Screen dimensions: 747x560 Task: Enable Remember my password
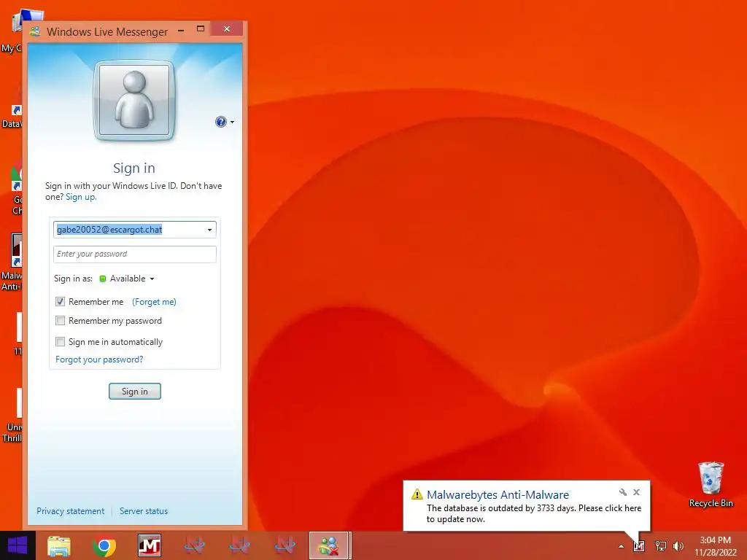pos(60,321)
